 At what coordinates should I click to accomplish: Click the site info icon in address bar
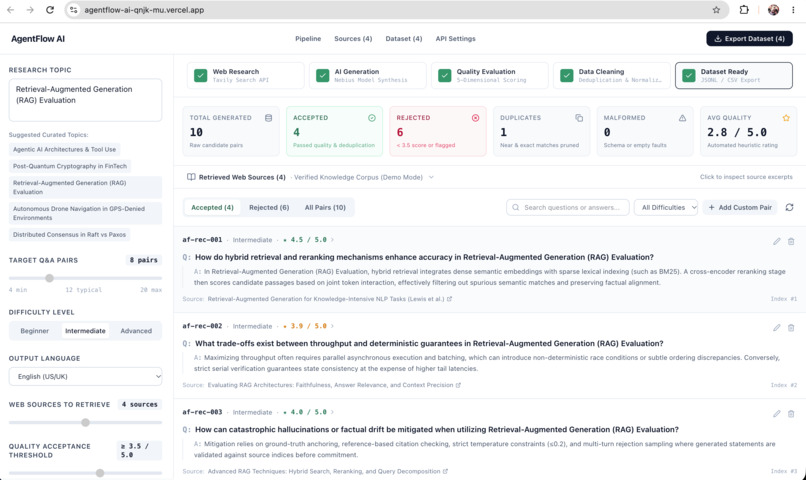click(x=74, y=10)
